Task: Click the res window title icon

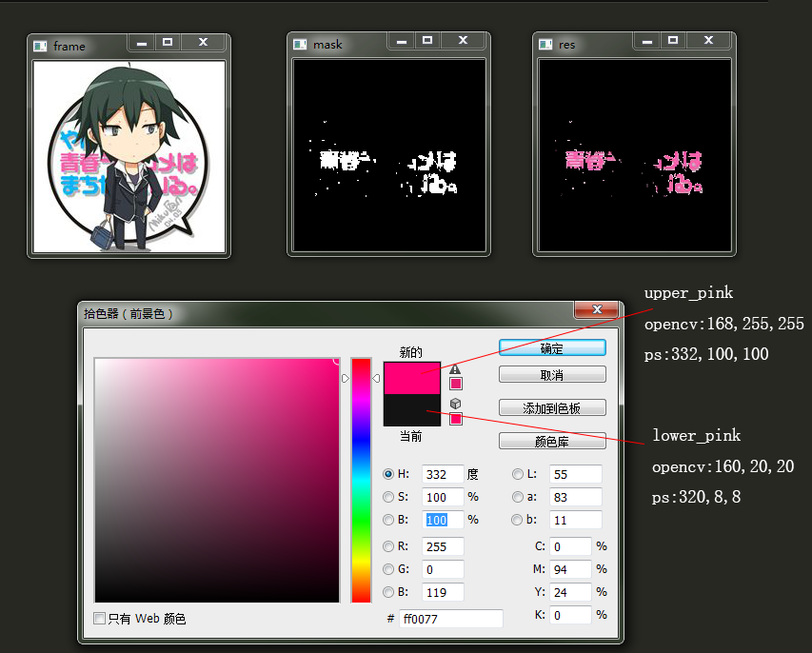Action: point(545,45)
